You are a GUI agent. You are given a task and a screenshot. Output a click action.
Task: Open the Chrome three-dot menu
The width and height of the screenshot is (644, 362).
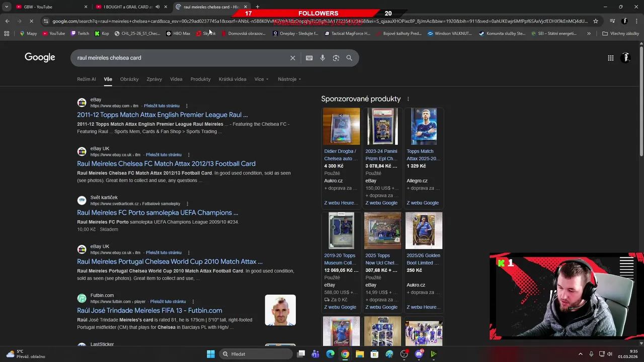tap(636, 21)
